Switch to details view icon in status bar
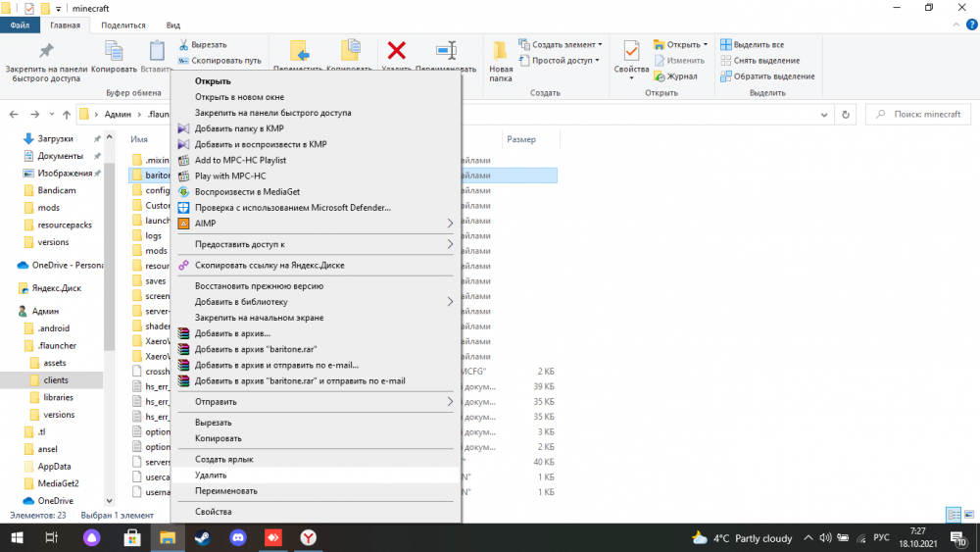Viewport: 980px width, 552px height. tap(954, 515)
